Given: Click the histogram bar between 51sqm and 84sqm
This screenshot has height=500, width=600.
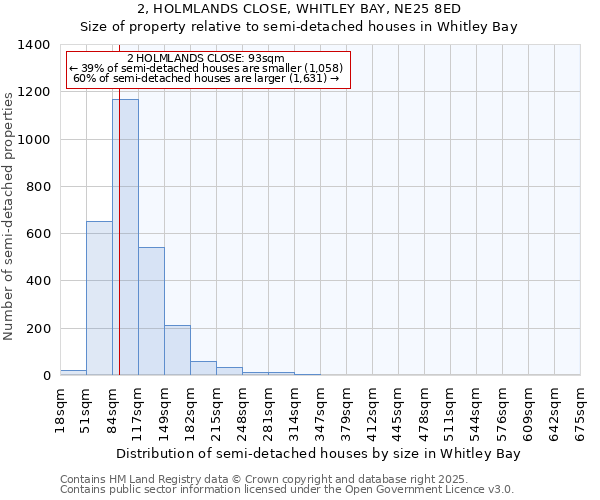Looking at the screenshot, I should tap(99, 298).
